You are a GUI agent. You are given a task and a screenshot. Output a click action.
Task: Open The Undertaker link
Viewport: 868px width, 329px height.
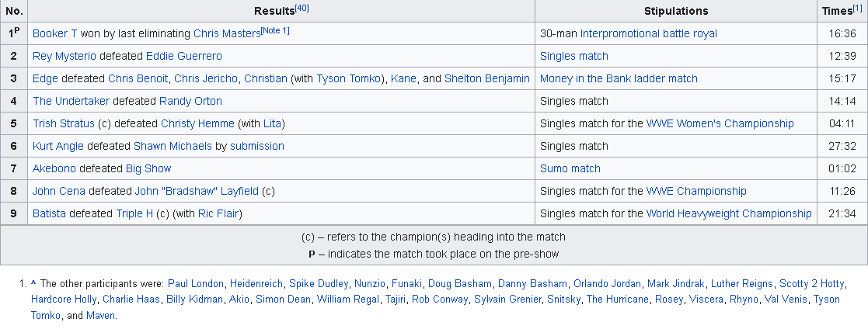pyautogui.click(x=71, y=101)
